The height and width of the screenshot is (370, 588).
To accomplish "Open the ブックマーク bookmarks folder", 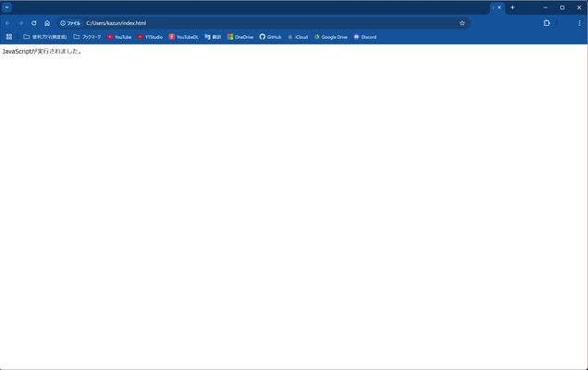I will [x=87, y=37].
